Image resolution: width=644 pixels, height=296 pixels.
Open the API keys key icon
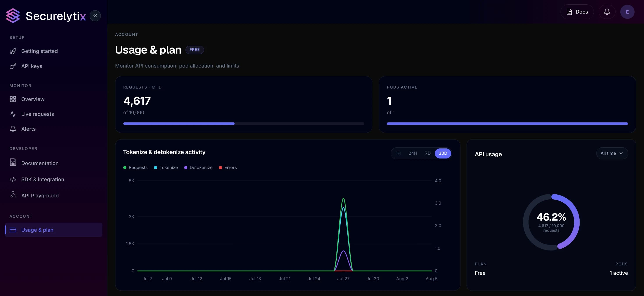click(13, 66)
